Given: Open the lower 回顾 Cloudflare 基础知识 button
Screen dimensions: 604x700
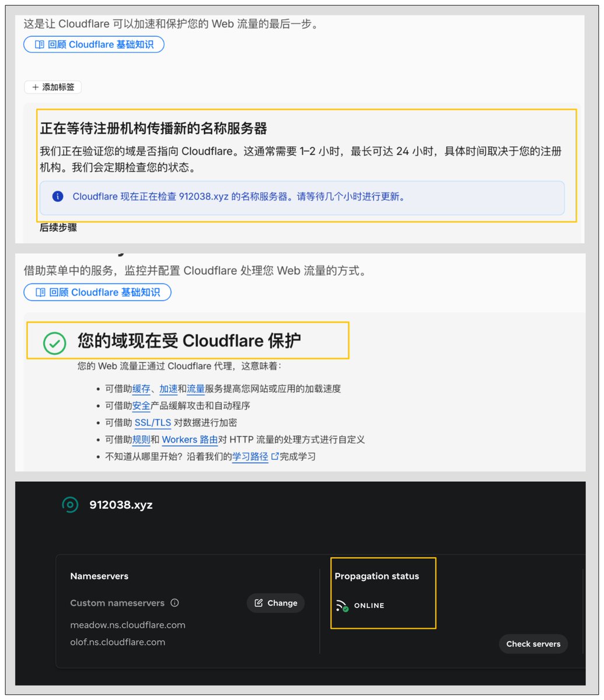Looking at the screenshot, I should click(x=97, y=292).
